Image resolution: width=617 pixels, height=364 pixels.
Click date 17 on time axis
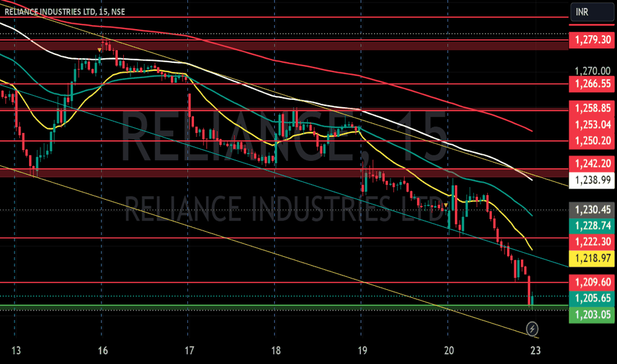[x=189, y=350]
